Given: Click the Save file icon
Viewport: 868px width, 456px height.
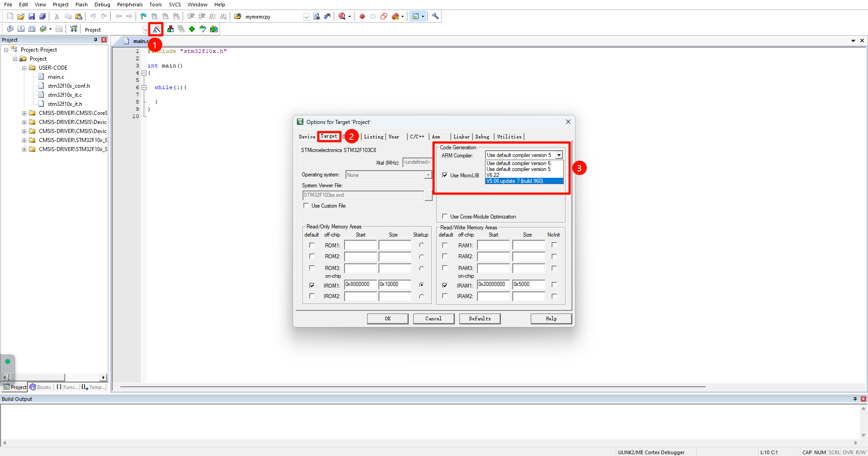Looking at the screenshot, I should [32, 16].
